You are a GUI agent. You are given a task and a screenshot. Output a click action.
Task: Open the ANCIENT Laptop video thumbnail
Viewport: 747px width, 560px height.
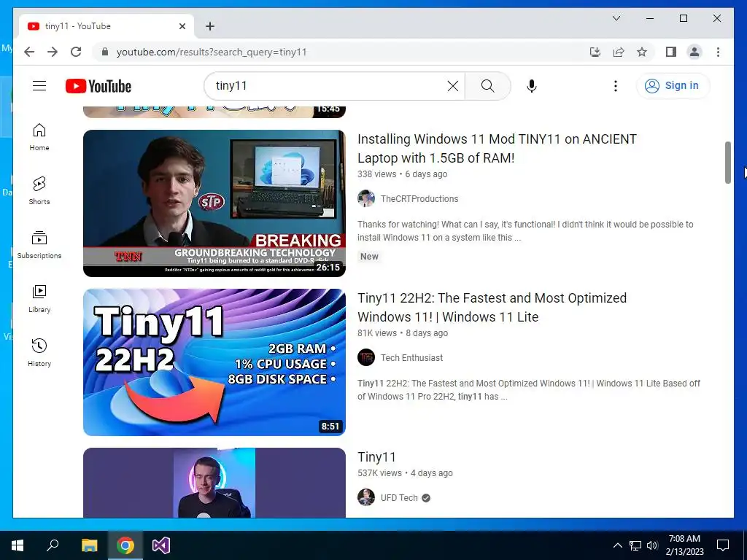(214, 203)
